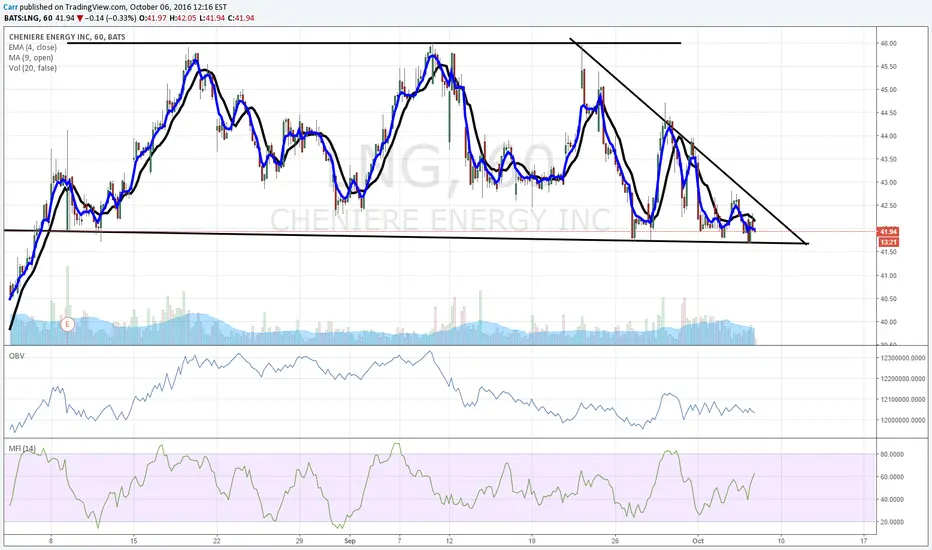Image resolution: width=932 pixels, height=550 pixels.
Task: Open the Carr author profile link
Action: (x=10, y=7)
